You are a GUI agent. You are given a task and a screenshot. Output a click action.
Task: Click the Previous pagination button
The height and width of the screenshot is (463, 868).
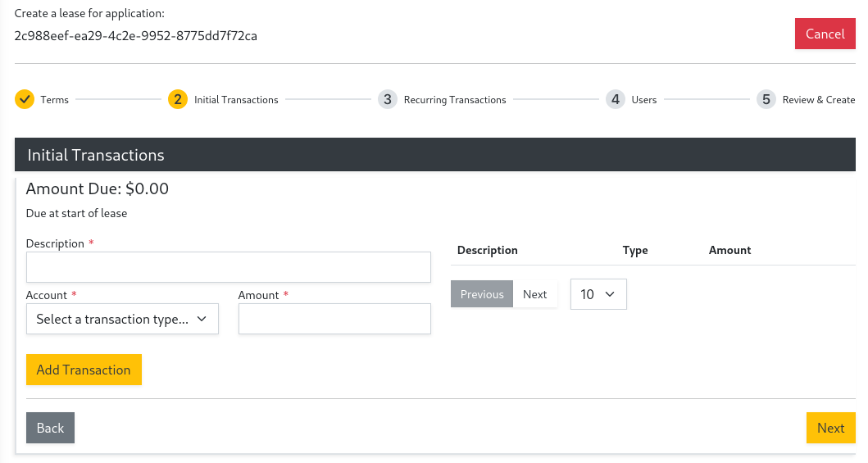[482, 294]
